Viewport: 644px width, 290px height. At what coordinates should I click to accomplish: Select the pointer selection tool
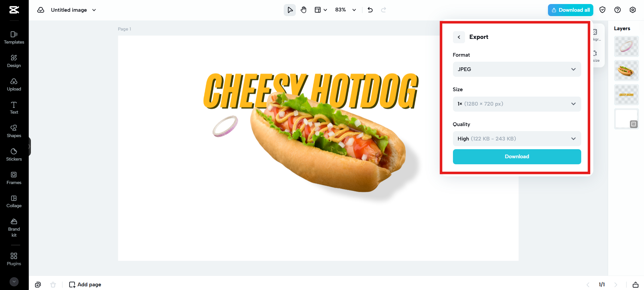(290, 10)
